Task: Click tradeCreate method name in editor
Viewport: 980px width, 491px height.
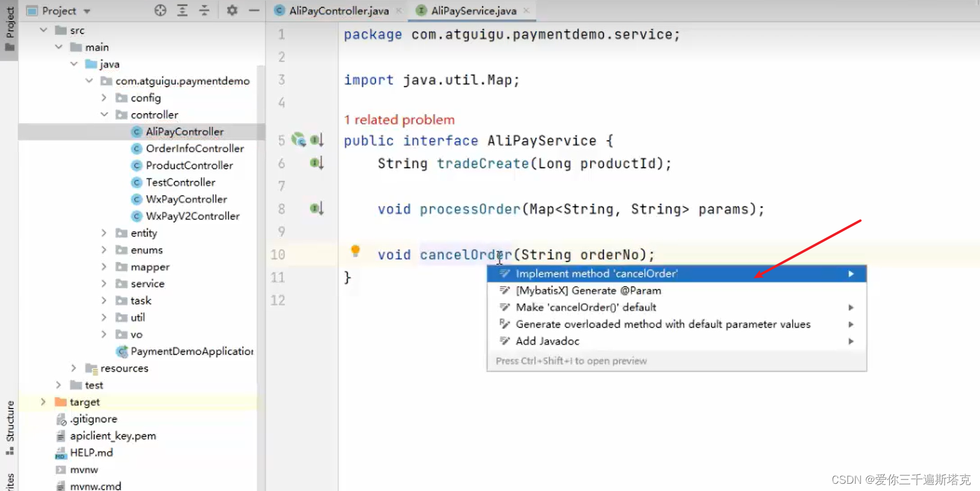Action: (x=482, y=163)
